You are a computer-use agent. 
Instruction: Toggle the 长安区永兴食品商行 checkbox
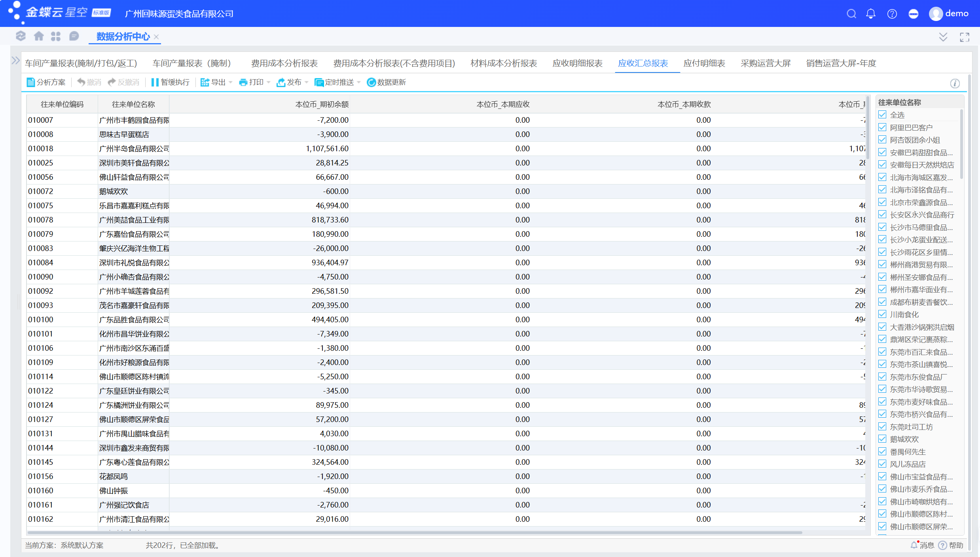click(882, 215)
